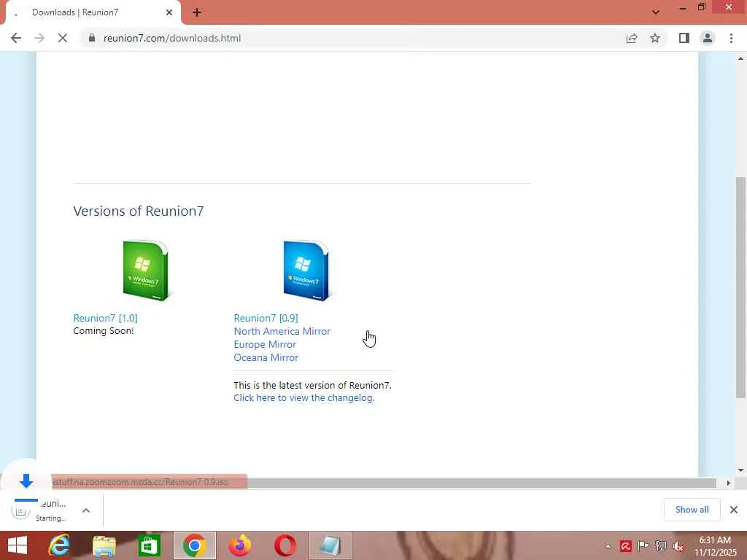747x560 pixels.
Task: Click here to view the changelog
Action: (x=304, y=398)
